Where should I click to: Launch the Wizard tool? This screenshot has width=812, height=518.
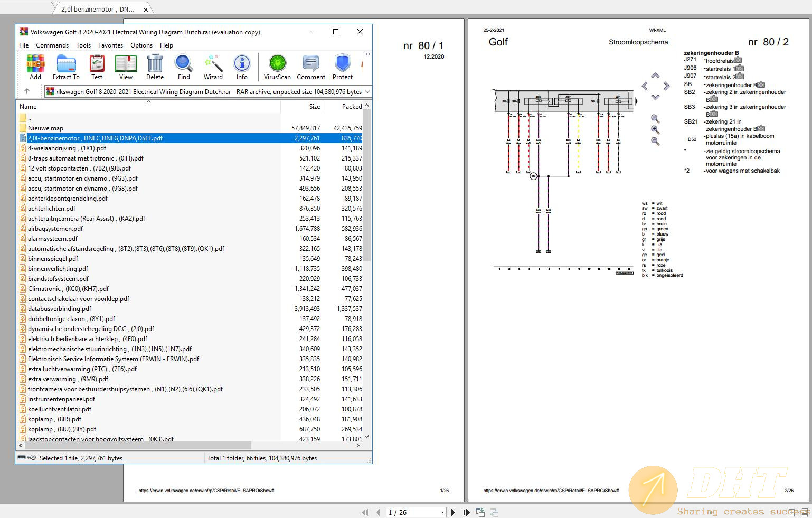(213, 68)
